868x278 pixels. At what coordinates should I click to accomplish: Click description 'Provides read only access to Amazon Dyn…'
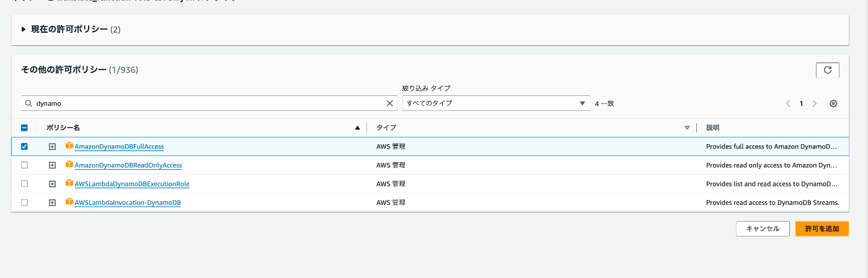coord(772,165)
